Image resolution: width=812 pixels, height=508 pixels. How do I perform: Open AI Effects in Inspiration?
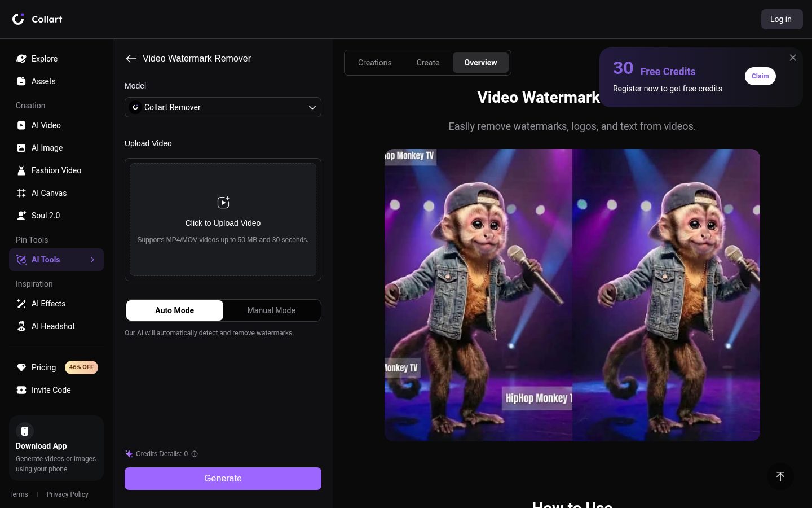[56, 304]
